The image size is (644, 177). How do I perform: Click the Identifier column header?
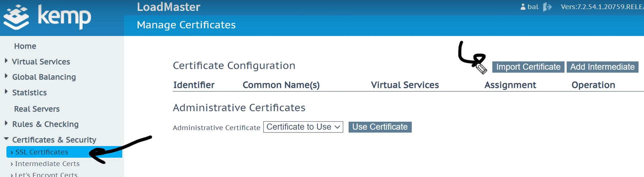point(194,85)
